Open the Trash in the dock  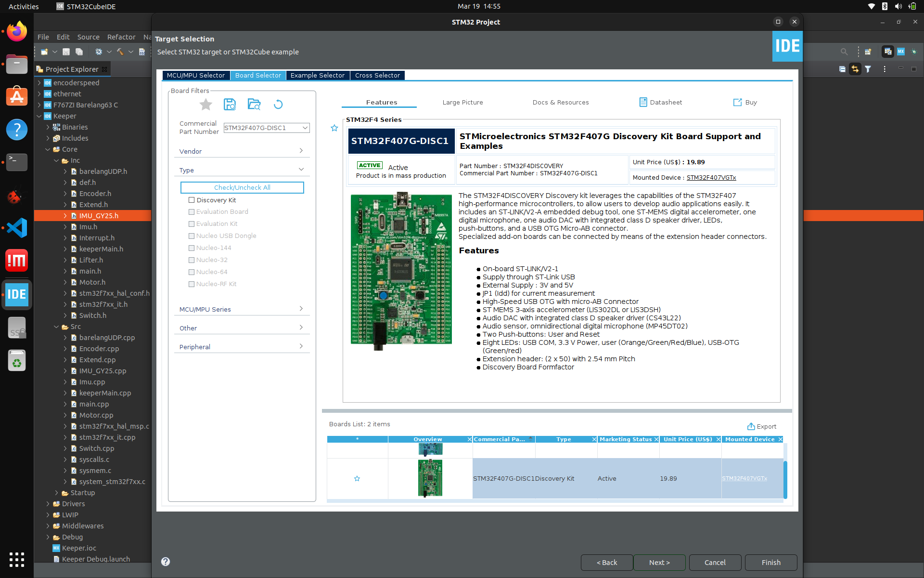17,360
